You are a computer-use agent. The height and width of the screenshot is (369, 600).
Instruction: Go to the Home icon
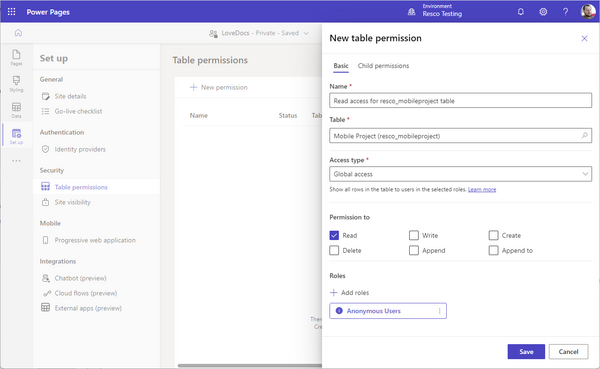18,33
